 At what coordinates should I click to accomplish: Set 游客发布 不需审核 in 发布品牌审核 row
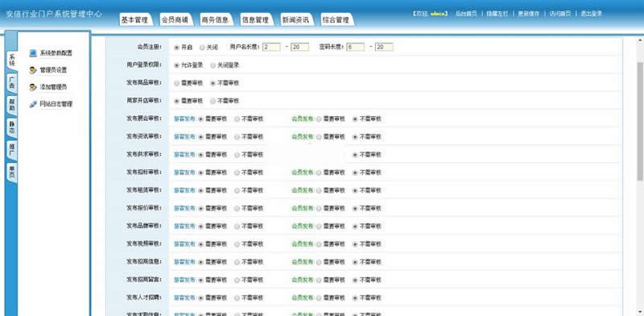237,227
